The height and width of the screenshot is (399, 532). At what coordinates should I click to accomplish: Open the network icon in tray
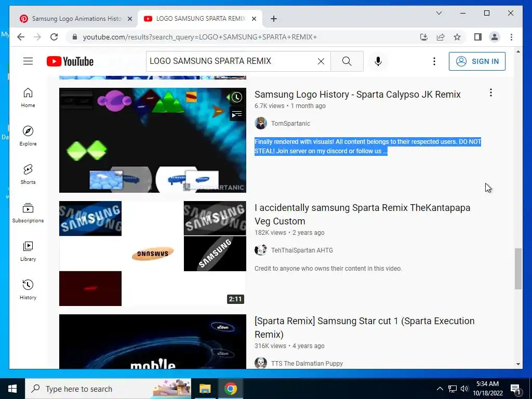453,389
